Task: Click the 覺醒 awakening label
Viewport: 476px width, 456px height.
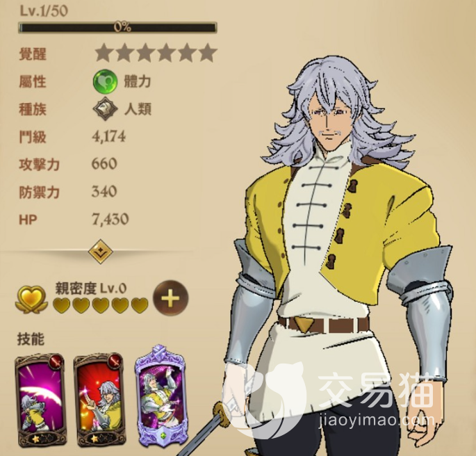Action: [33, 54]
